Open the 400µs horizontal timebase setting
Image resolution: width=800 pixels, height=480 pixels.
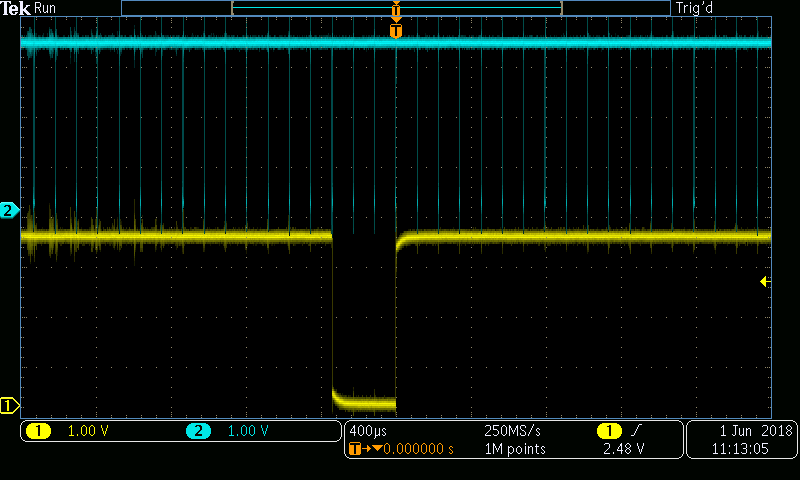(x=366, y=430)
